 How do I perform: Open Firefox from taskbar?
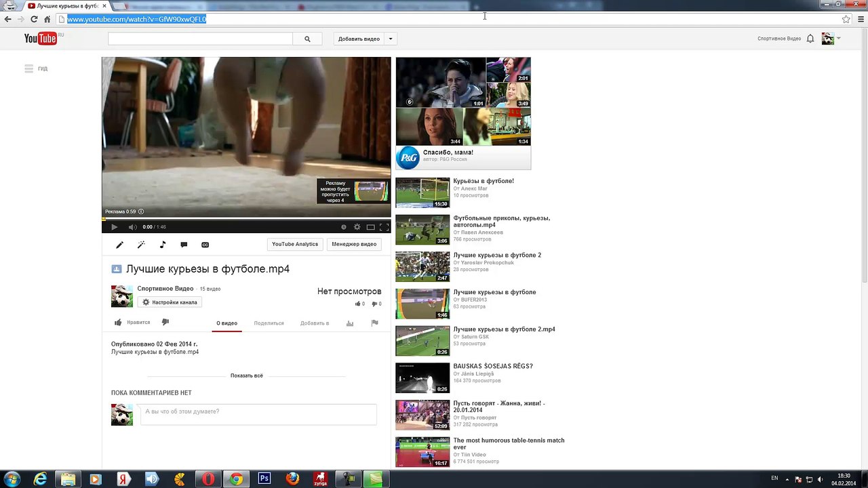click(292, 479)
